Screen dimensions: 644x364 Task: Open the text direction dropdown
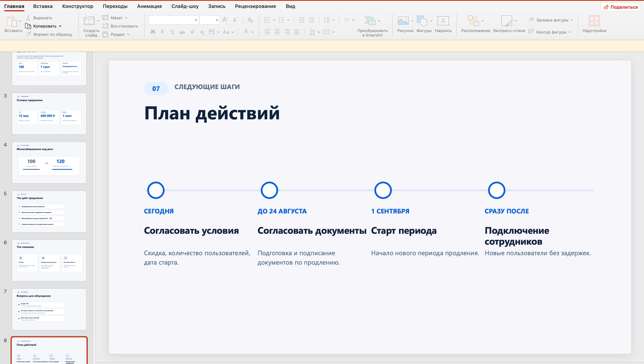click(x=319, y=32)
